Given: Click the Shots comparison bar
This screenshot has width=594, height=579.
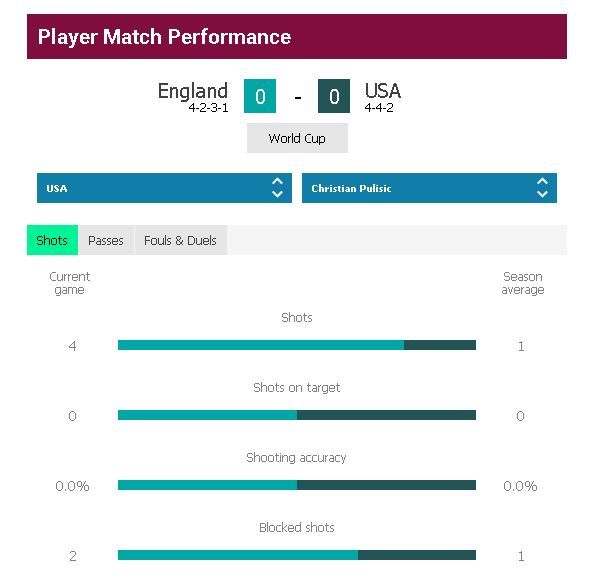Looking at the screenshot, I should point(297,345).
